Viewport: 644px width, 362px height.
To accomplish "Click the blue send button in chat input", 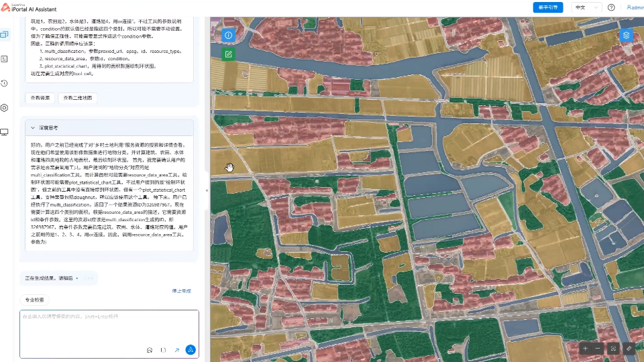I will [x=191, y=350].
